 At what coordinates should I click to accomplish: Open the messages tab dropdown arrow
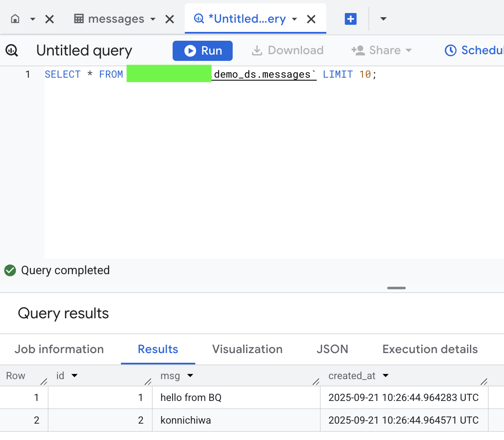[153, 19]
